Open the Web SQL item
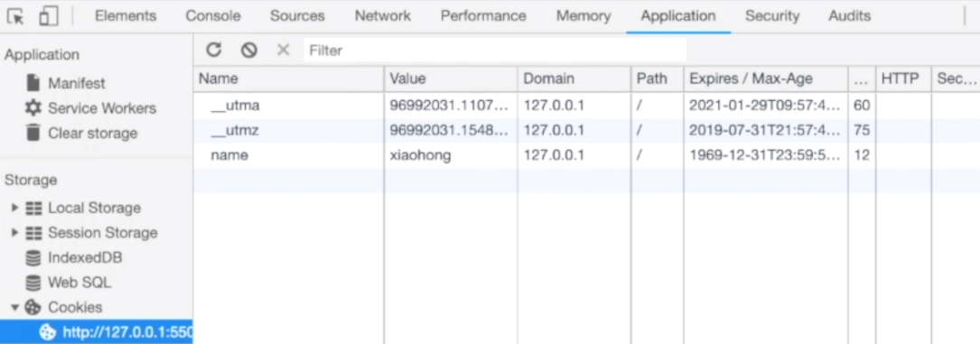980x344 pixels. click(68, 283)
